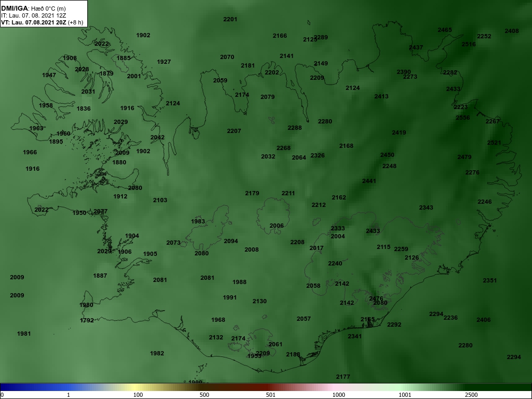Click the 2207 height value

coord(234,131)
